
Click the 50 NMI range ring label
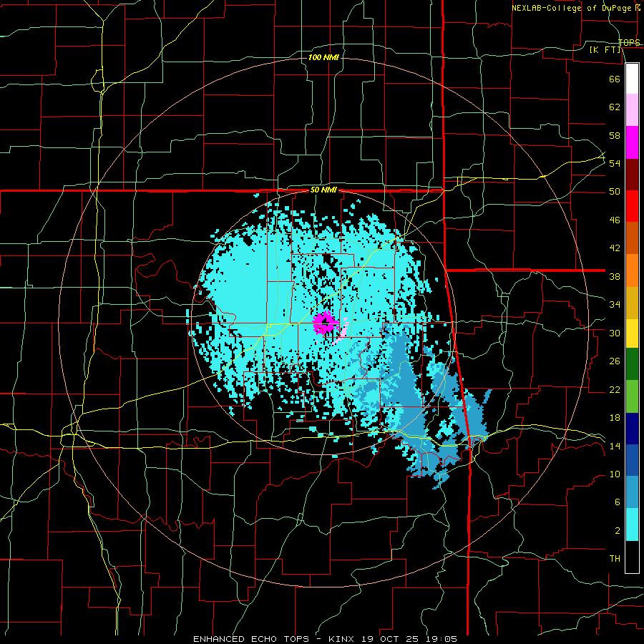tap(323, 190)
